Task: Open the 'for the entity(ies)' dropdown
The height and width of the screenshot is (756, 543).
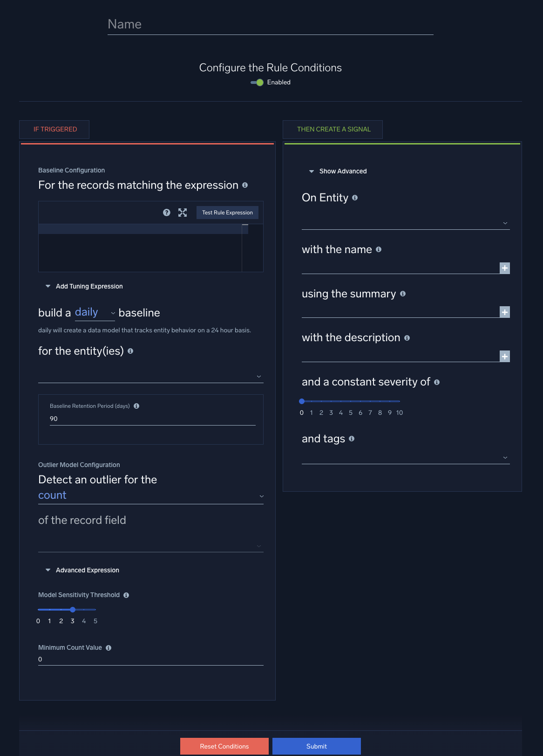Action: tap(150, 376)
